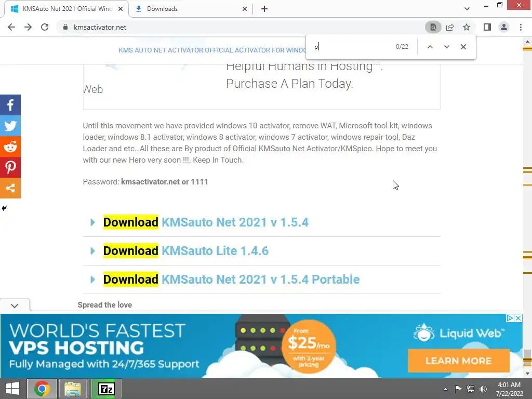This screenshot has height=399, width=532.
Task: Click LEARN MORE on Liquid Web ad
Action: [458, 361]
